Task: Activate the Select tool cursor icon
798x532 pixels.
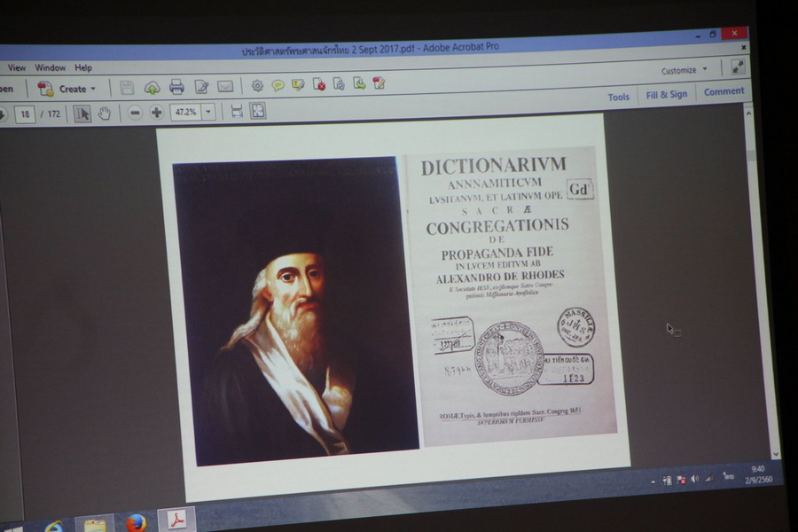Action: [82, 113]
